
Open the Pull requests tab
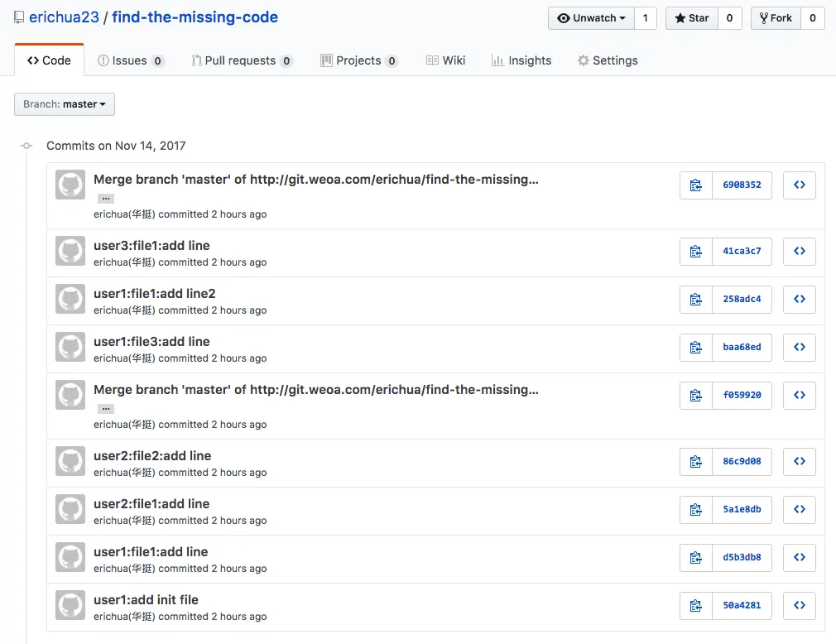tap(242, 60)
